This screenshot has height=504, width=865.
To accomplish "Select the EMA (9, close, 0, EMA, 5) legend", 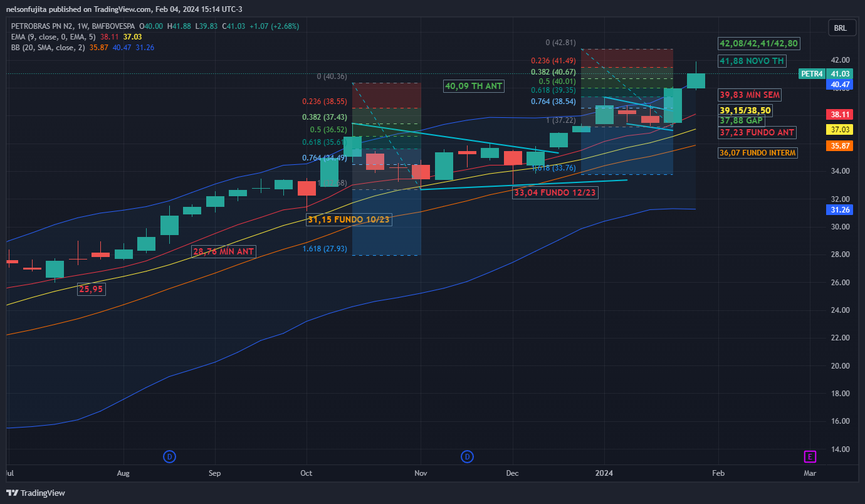I will pos(52,37).
